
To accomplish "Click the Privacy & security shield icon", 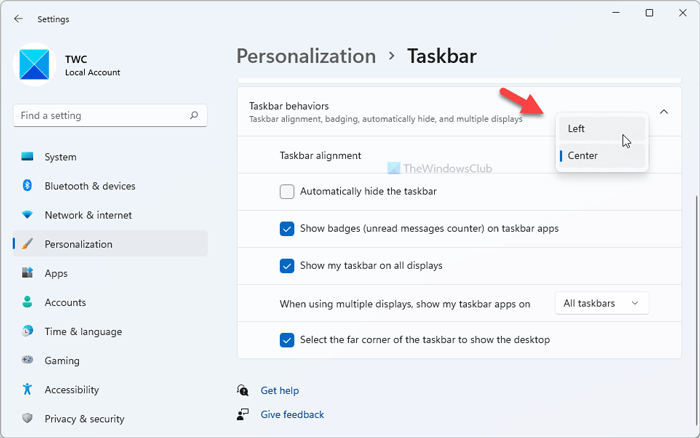I will coord(27,418).
